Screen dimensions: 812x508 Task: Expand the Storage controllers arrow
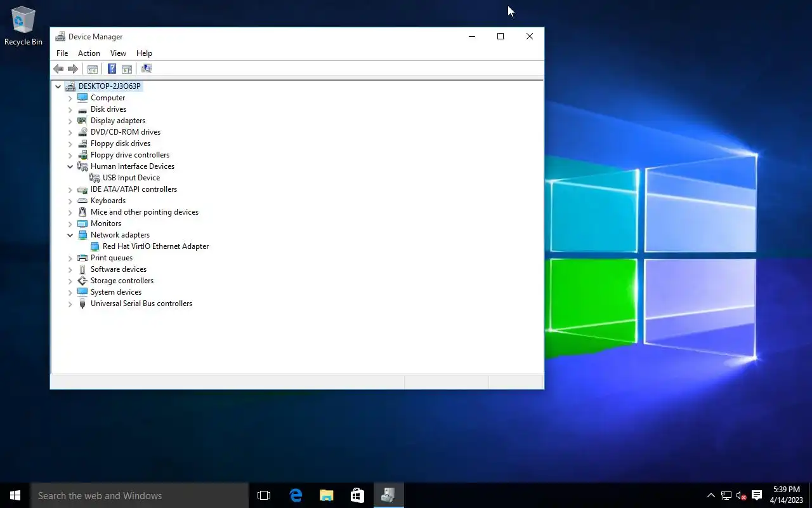coord(70,281)
